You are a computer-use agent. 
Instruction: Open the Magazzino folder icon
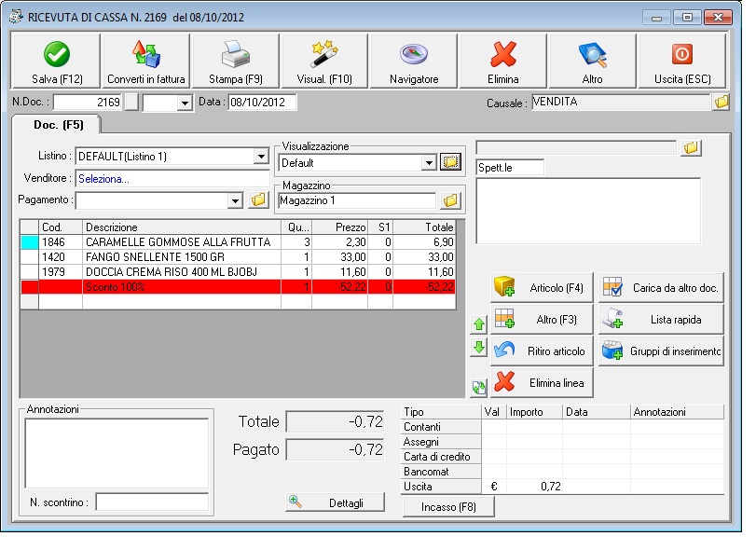[450, 200]
